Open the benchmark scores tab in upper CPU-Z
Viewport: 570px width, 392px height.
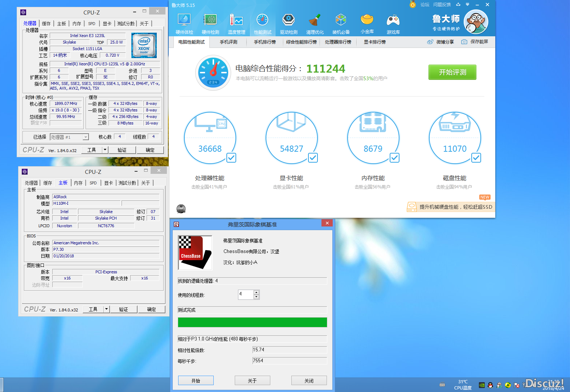(126, 24)
